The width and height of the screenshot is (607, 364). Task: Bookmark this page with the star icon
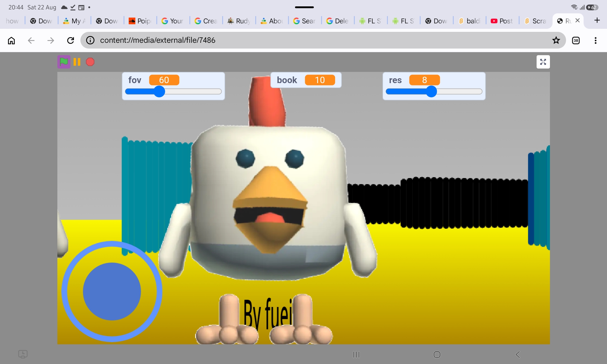556,40
